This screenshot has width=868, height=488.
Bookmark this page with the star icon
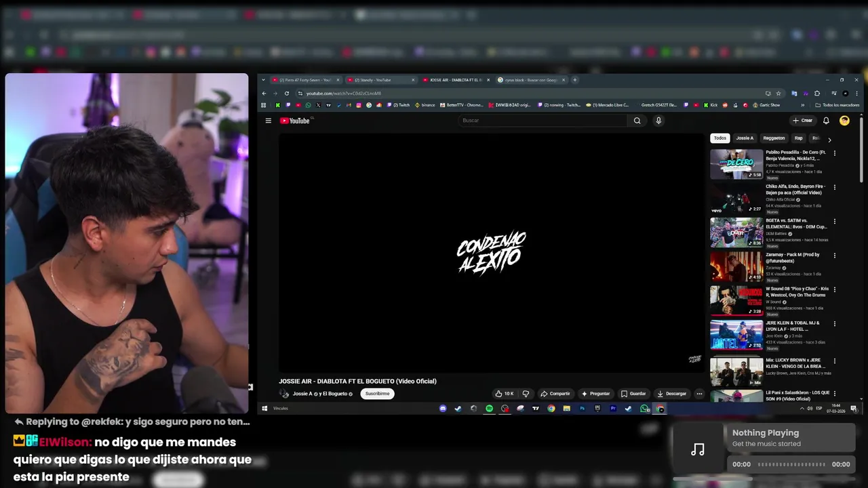coord(778,94)
